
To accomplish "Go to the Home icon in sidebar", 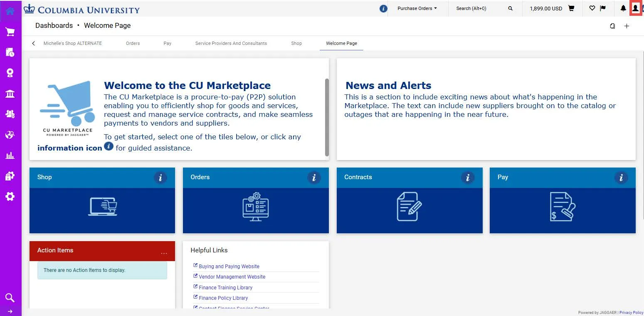I will click(x=10, y=11).
